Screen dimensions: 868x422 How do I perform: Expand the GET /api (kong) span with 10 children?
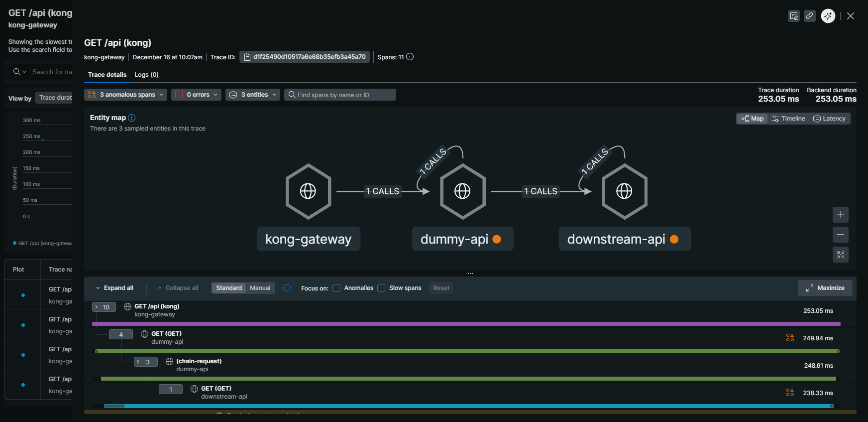(x=104, y=307)
